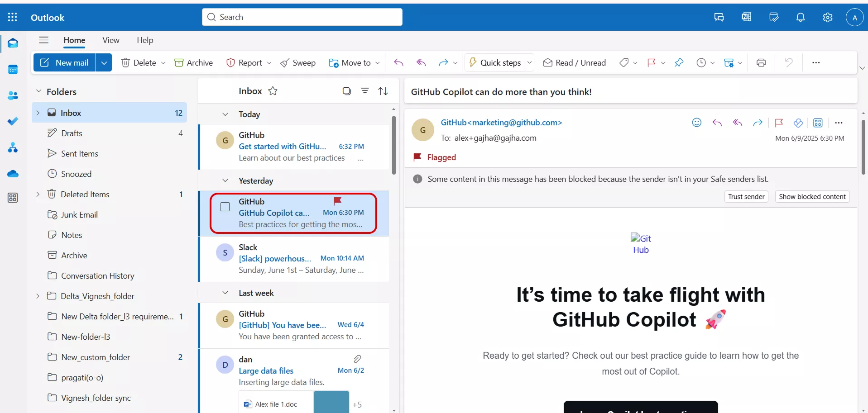Open the Settings gear
The image size is (868, 413).
[x=828, y=17]
